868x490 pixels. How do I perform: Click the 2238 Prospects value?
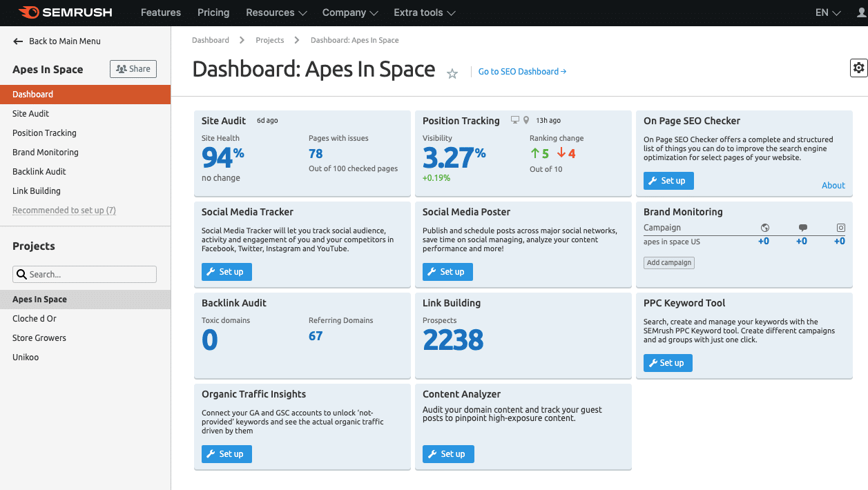pyautogui.click(x=453, y=340)
